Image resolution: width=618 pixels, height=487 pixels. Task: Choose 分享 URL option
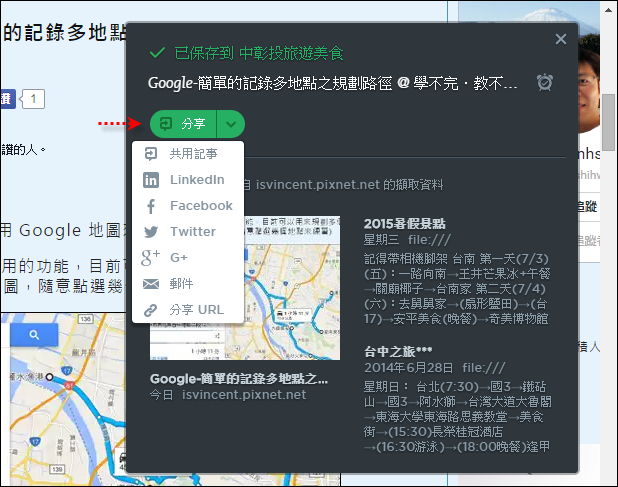click(188, 310)
